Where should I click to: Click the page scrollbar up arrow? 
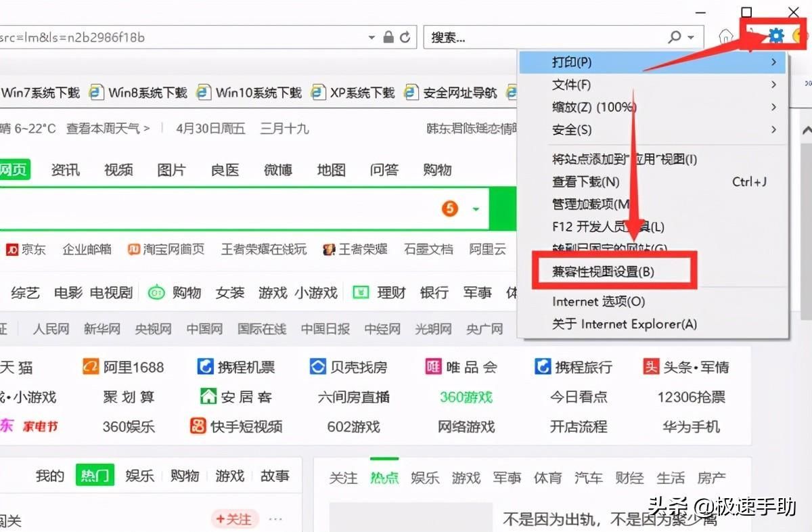coord(805,130)
